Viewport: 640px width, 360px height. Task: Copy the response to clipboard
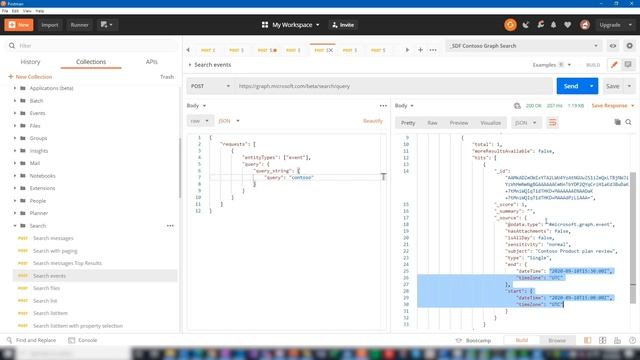click(x=617, y=122)
